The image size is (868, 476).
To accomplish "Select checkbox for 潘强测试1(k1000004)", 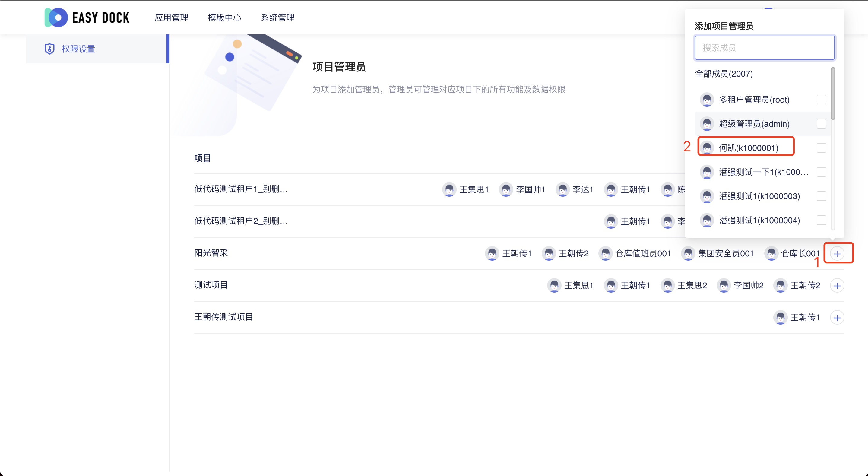I will coord(822,221).
